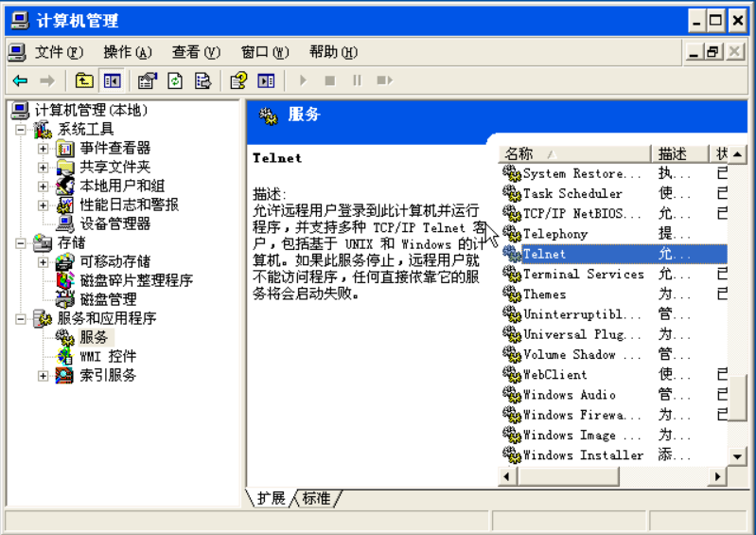The width and height of the screenshot is (756, 535).
Task: Open the 查看(V) menu
Action: [196, 52]
